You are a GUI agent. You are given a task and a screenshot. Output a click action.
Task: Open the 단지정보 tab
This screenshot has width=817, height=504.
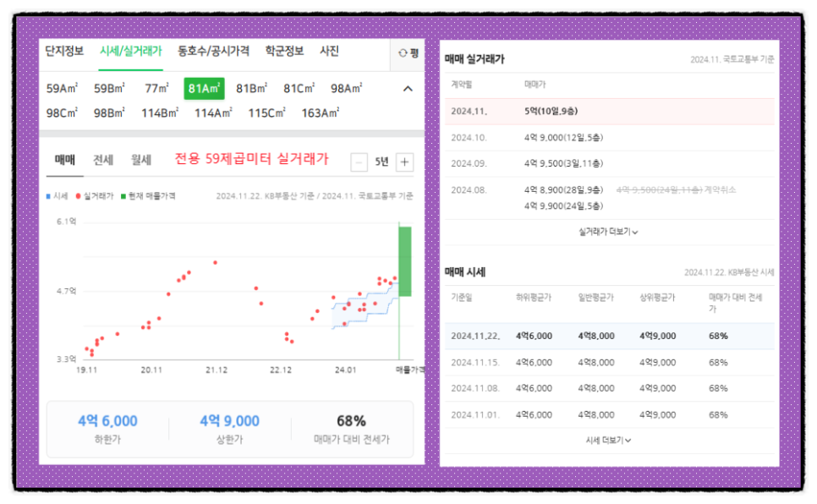(64, 51)
